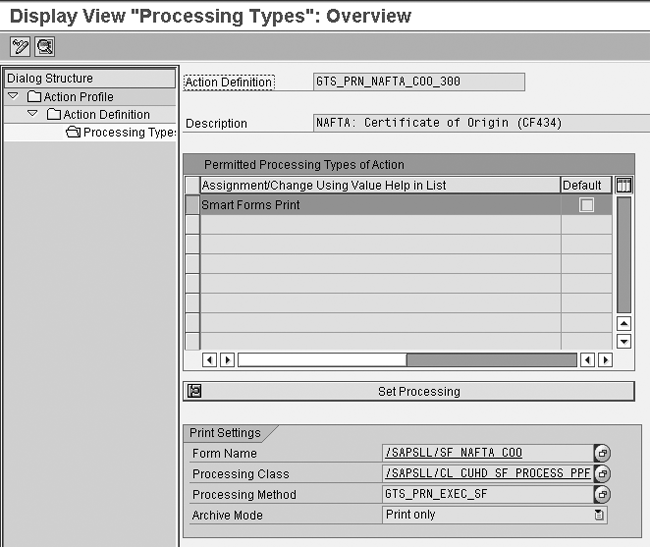Click the Processing Types open folder icon
650x547 pixels.
tap(73, 132)
